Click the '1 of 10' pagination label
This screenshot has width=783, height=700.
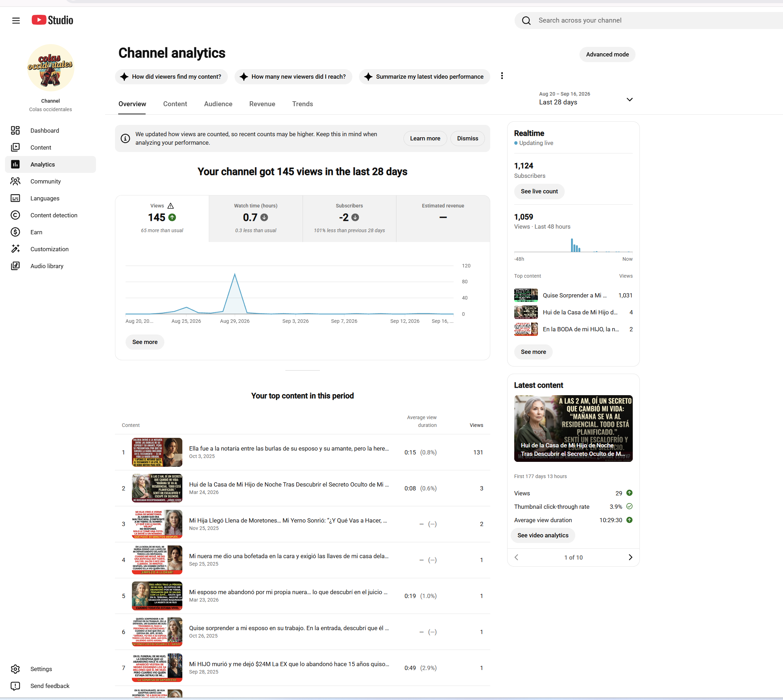pyautogui.click(x=573, y=557)
